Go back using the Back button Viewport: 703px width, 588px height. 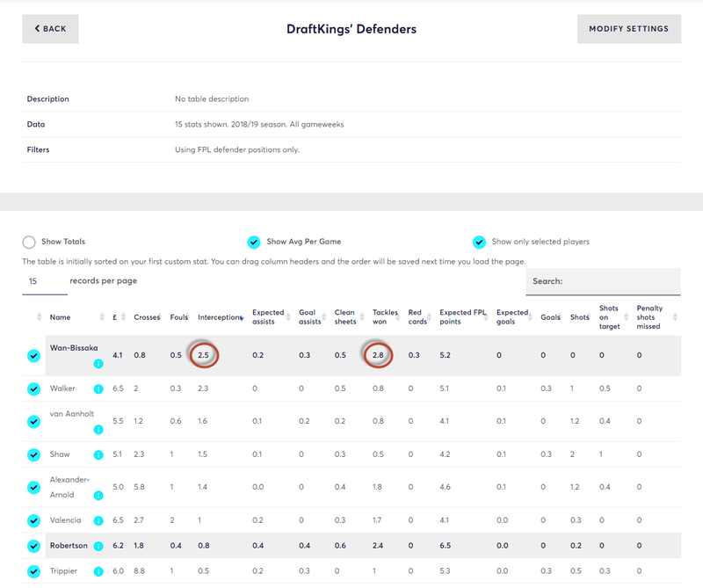(50, 29)
